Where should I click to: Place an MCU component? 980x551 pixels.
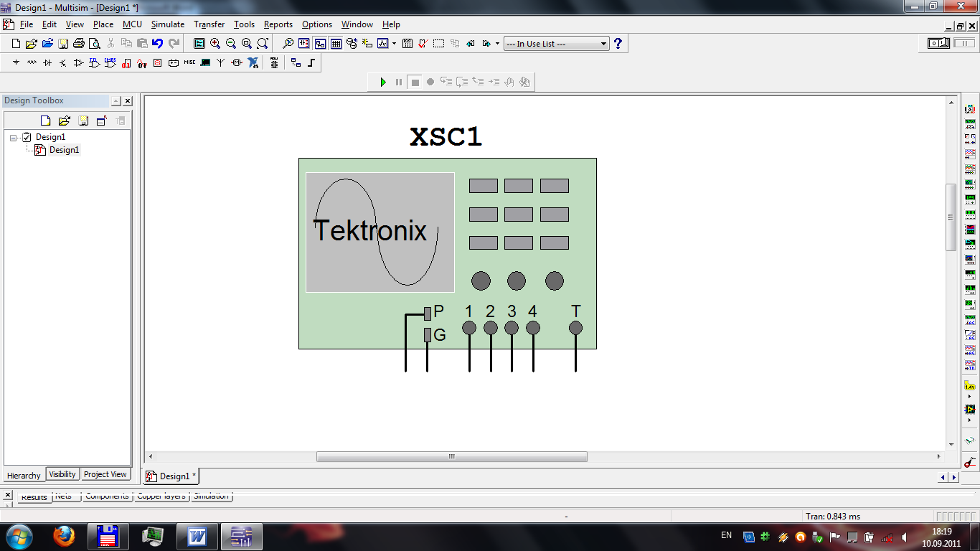coord(274,63)
